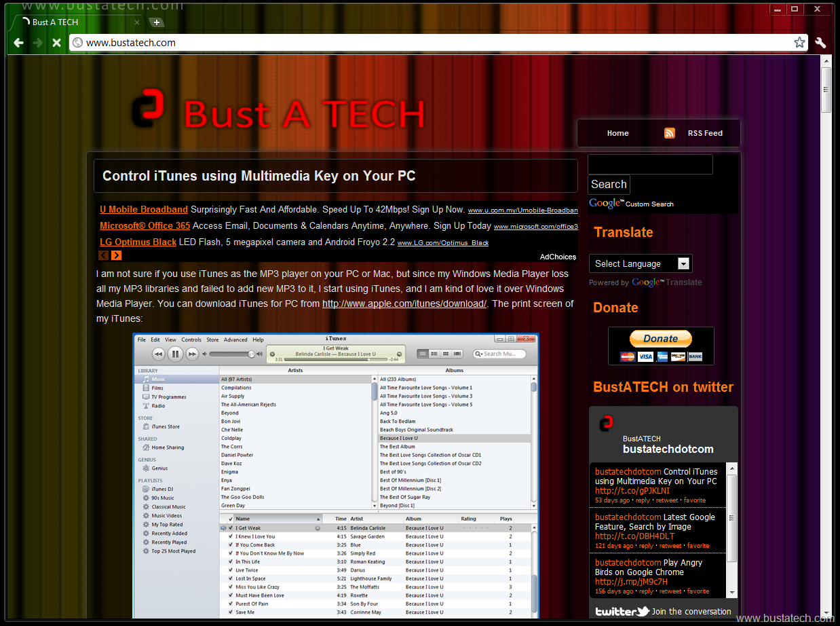Click the '156 days ago' tweet timestamp

pos(614,591)
